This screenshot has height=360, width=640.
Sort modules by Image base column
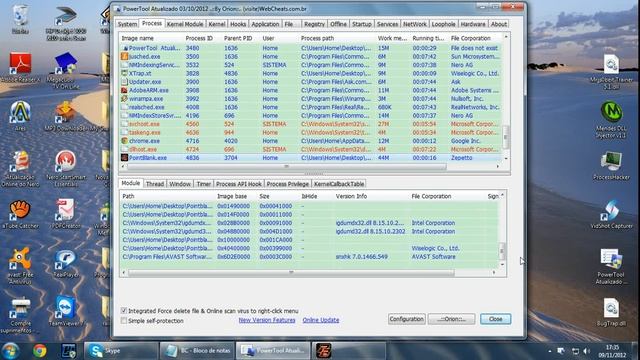232,196
